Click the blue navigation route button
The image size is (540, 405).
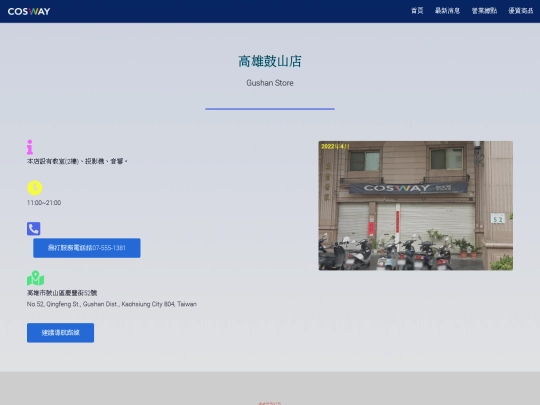[60, 333]
